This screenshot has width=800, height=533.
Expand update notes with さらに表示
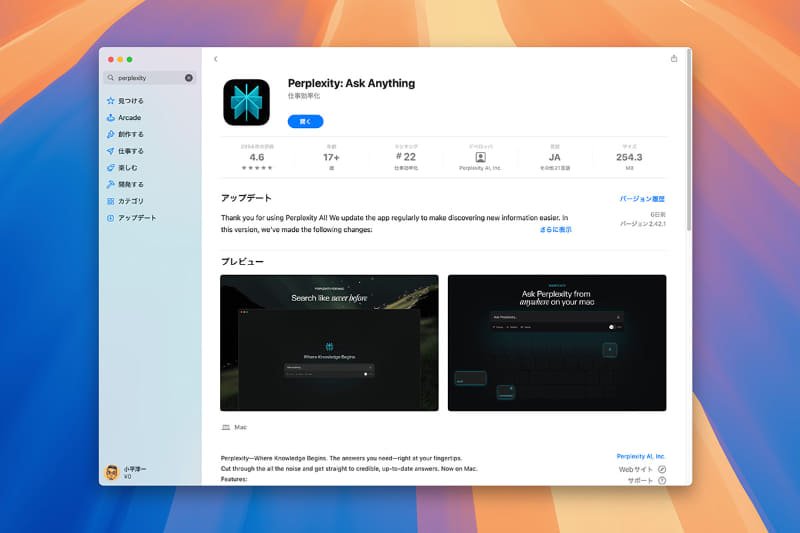pyautogui.click(x=556, y=230)
